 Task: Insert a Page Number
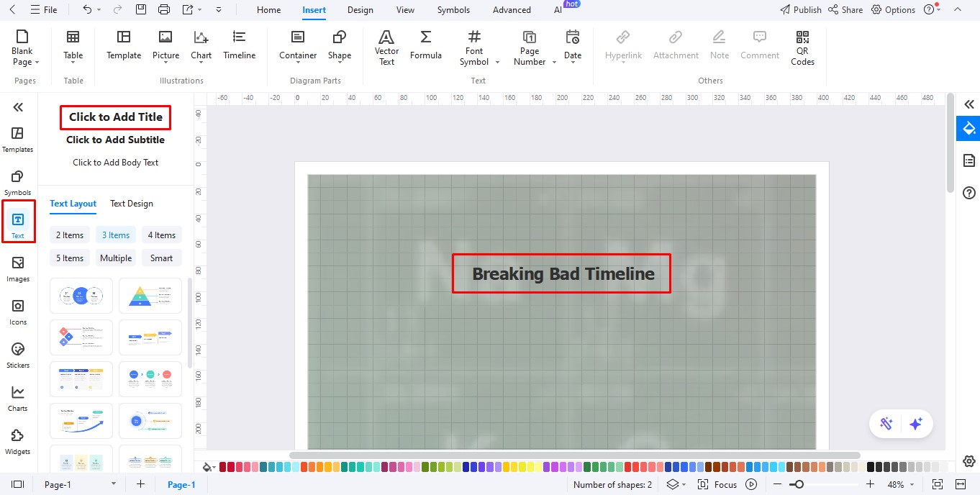530,47
